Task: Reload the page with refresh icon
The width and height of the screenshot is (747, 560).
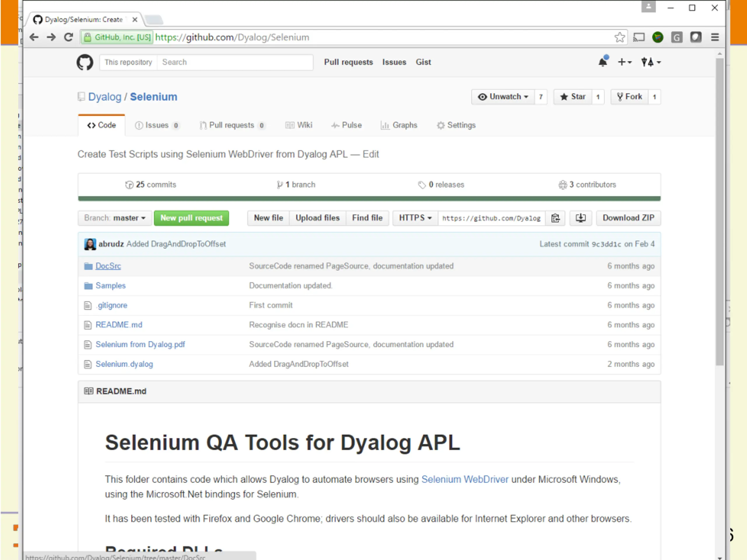Action: [x=69, y=37]
